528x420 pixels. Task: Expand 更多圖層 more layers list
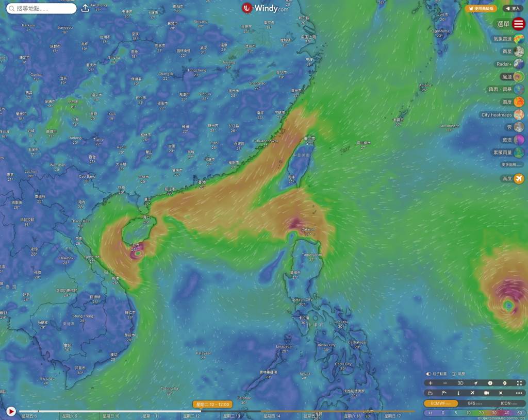pyautogui.click(x=511, y=165)
